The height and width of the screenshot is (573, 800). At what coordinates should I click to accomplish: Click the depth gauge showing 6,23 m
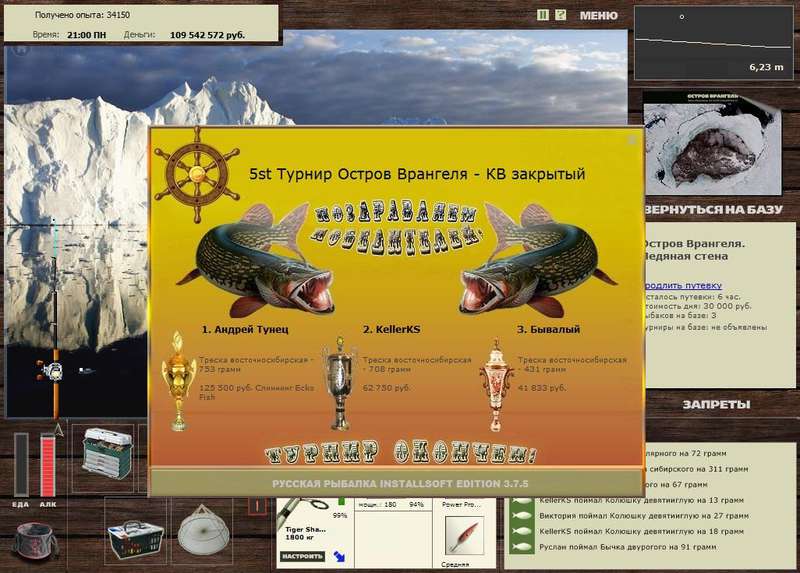[714, 43]
